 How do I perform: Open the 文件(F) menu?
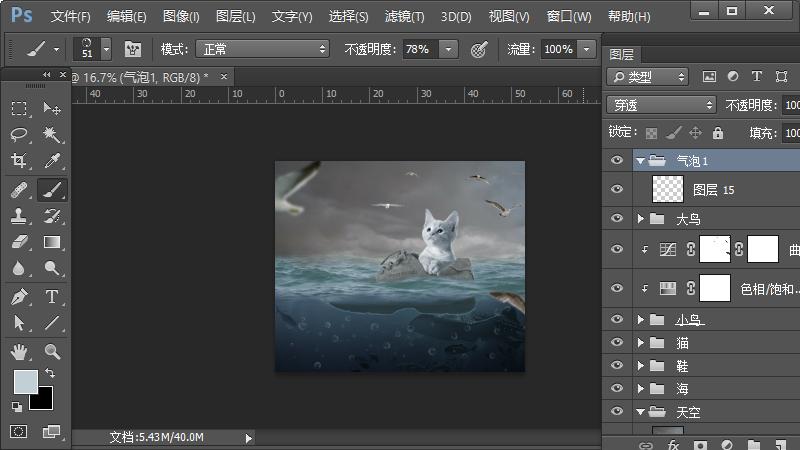pos(70,16)
